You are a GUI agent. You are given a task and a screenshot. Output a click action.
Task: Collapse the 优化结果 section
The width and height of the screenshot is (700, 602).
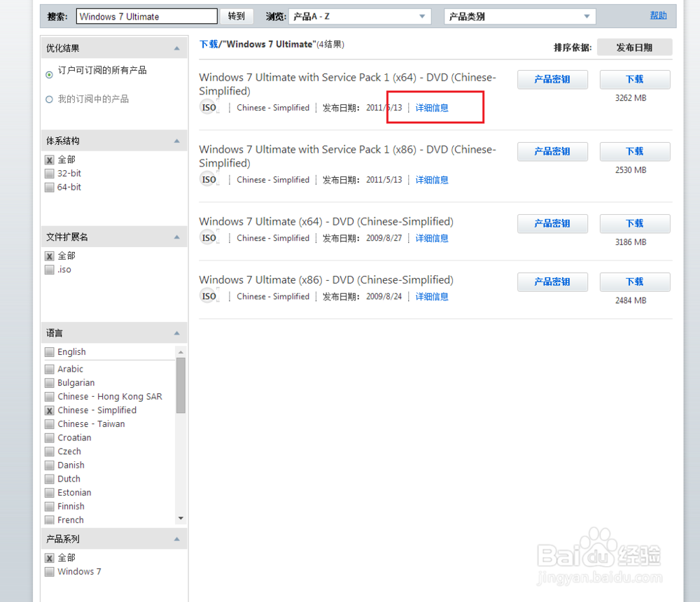click(x=177, y=48)
